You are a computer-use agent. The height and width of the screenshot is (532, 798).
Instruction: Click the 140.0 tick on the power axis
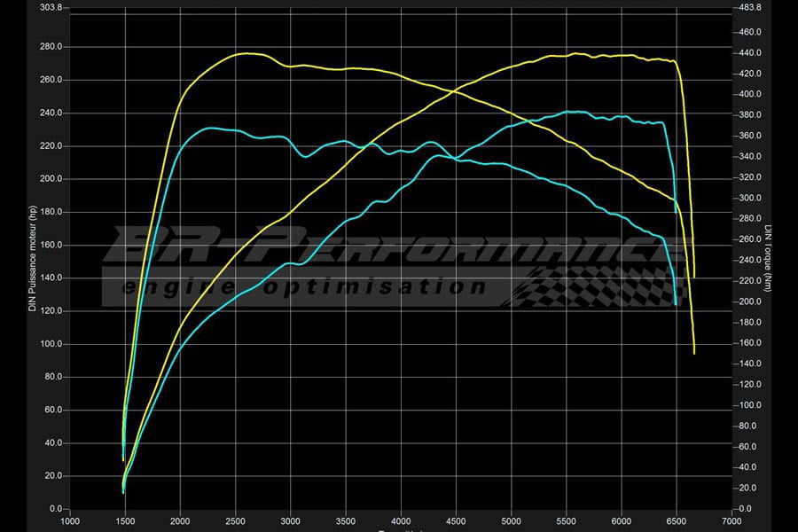coord(51,278)
